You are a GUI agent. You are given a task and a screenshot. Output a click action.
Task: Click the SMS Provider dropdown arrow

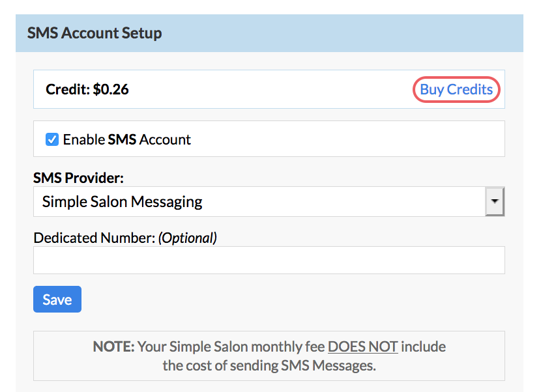click(x=495, y=202)
